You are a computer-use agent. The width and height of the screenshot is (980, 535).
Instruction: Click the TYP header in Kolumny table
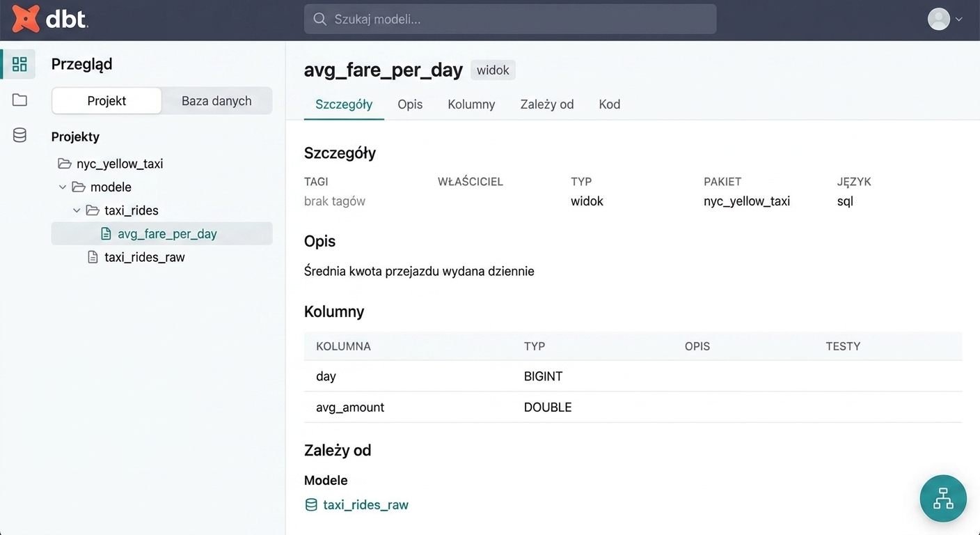[535, 346]
